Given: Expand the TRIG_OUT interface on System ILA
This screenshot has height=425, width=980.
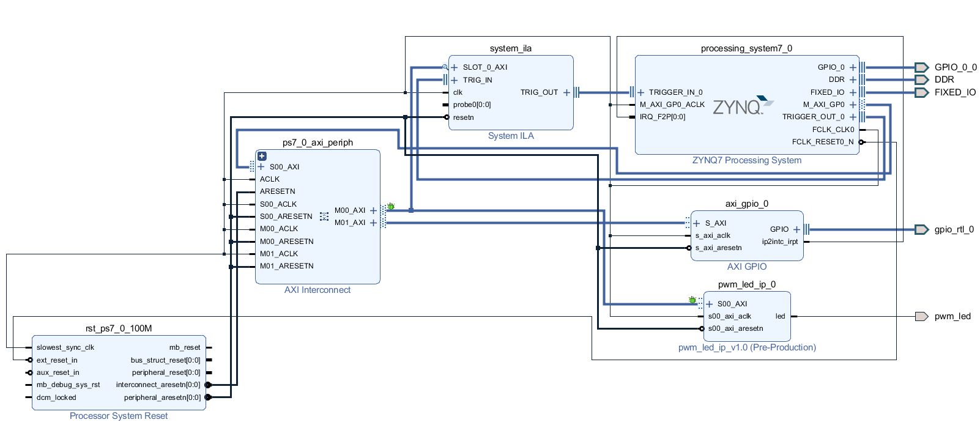Looking at the screenshot, I should tap(566, 92).
